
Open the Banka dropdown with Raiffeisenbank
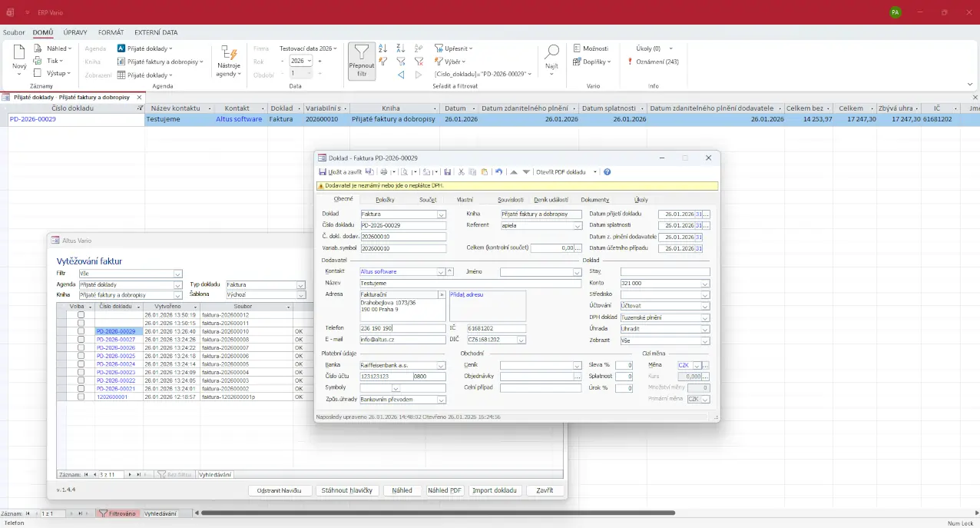[442, 366]
